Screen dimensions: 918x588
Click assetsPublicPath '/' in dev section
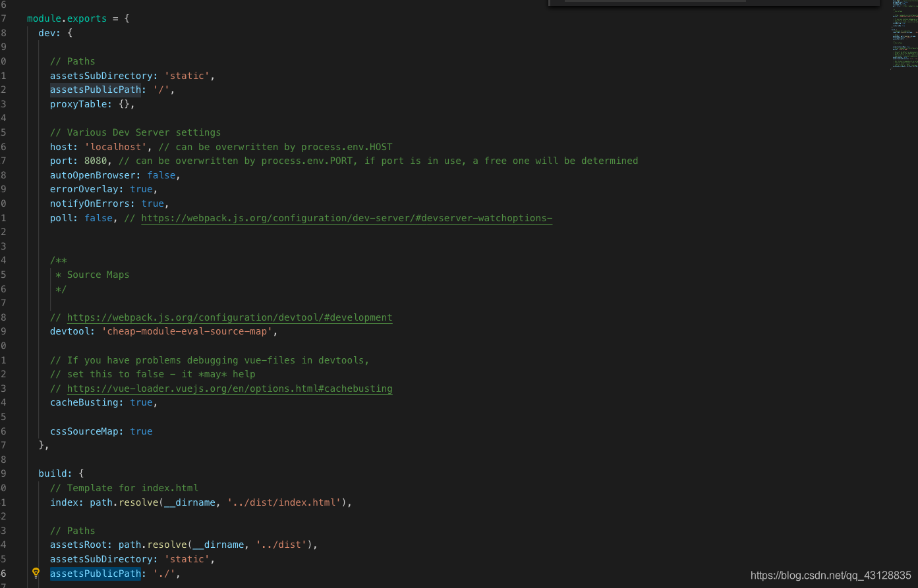pyautogui.click(x=112, y=90)
